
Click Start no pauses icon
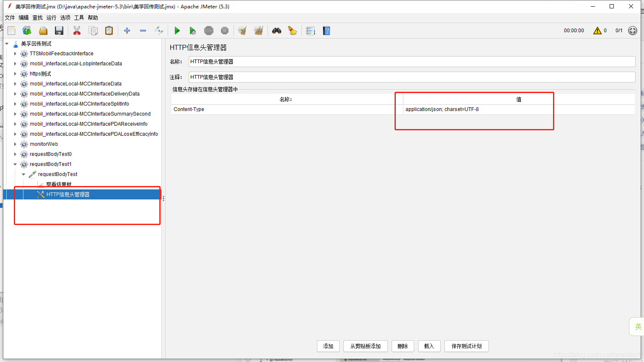pyautogui.click(x=192, y=31)
